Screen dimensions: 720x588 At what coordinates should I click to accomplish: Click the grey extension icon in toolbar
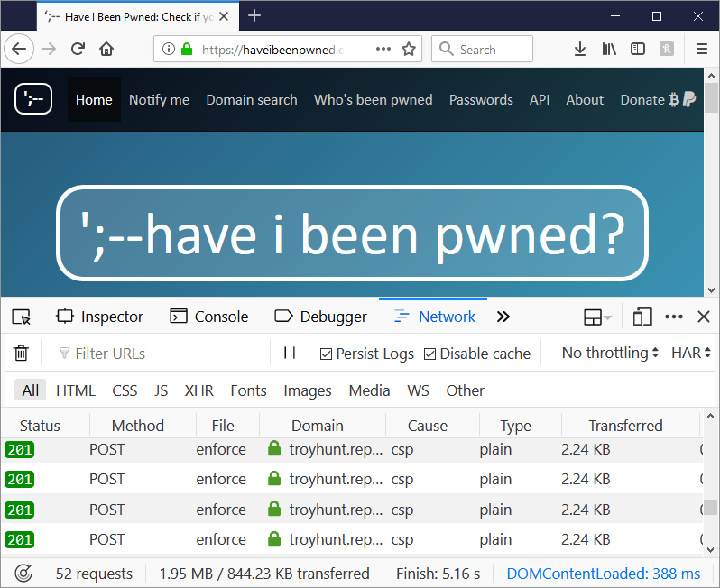666,49
